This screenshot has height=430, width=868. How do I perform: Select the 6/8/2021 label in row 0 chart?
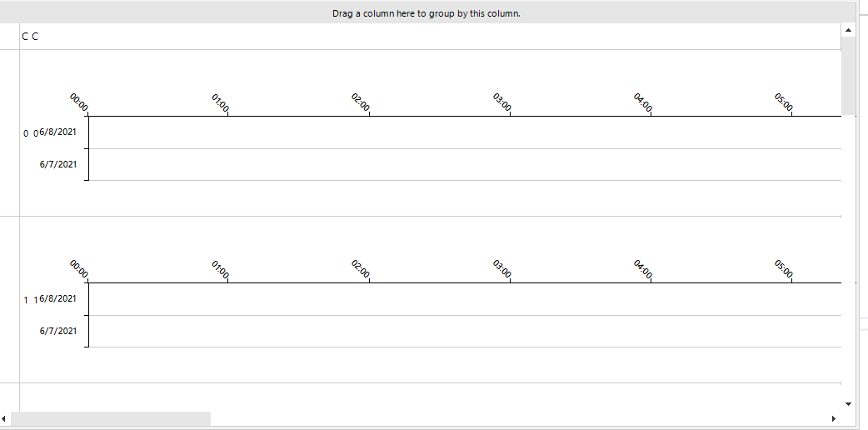(x=58, y=132)
